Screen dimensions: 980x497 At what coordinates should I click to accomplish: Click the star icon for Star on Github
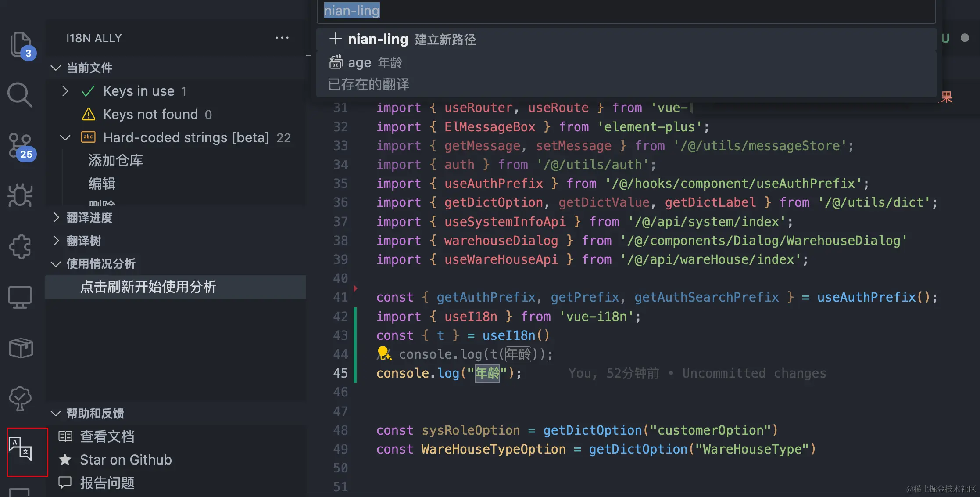pyautogui.click(x=65, y=459)
